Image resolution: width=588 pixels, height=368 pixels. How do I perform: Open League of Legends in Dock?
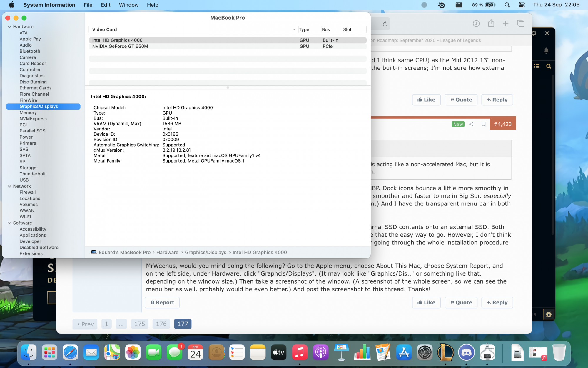pyautogui.click(x=446, y=352)
